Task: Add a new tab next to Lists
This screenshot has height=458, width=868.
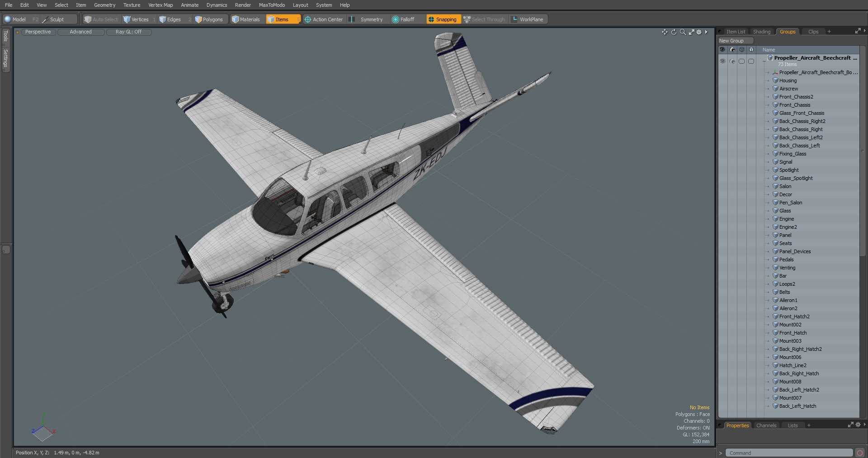Action: pyautogui.click(x=809, y=425)
